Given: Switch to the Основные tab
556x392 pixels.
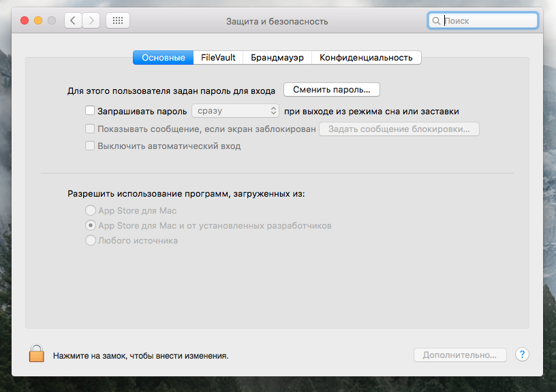Looking at the screenshot, I should [163, 57].
